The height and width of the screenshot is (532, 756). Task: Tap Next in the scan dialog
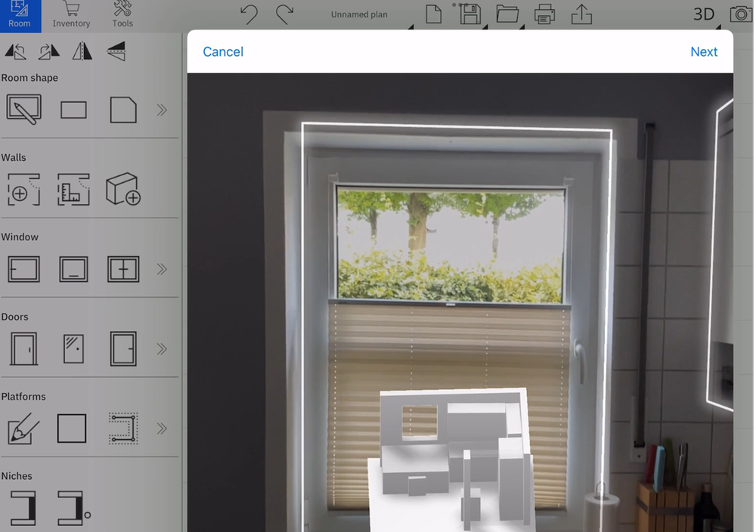[704, 51]
